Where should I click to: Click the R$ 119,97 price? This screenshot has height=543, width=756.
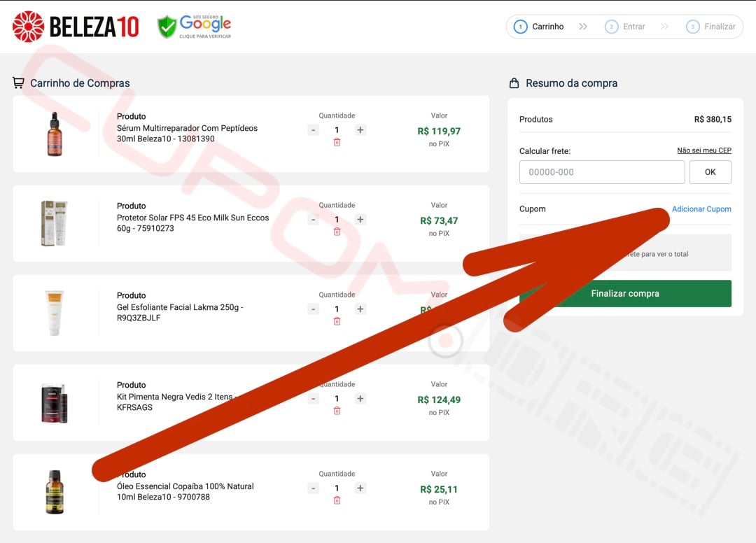(x=439, y=131)
